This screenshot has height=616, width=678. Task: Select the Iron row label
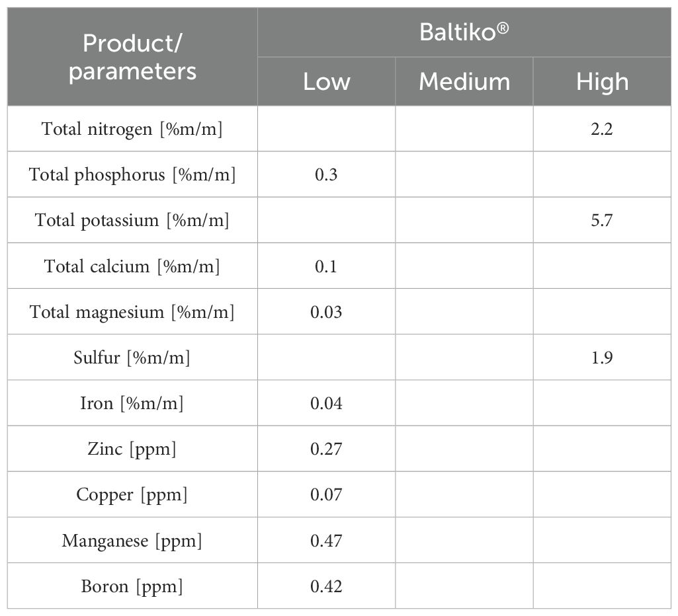pos(132,403)
